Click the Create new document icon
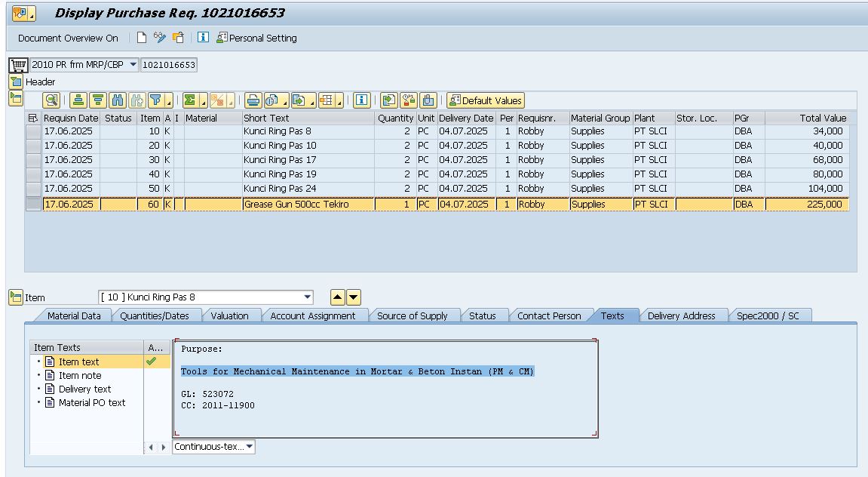 click(142, 38)
